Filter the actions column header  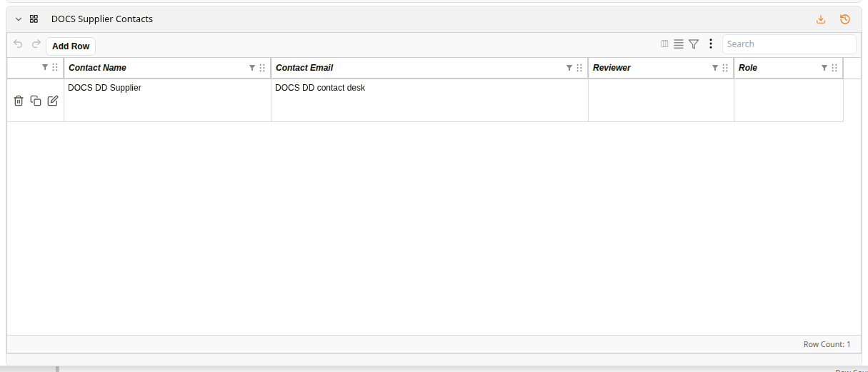(45, 67)
